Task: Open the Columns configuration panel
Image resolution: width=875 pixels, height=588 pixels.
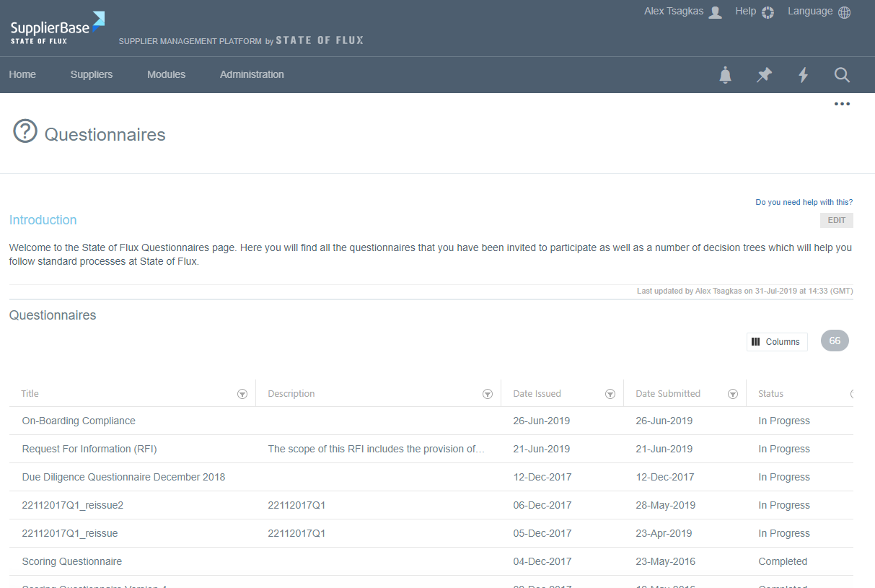Action: [777, 341]
